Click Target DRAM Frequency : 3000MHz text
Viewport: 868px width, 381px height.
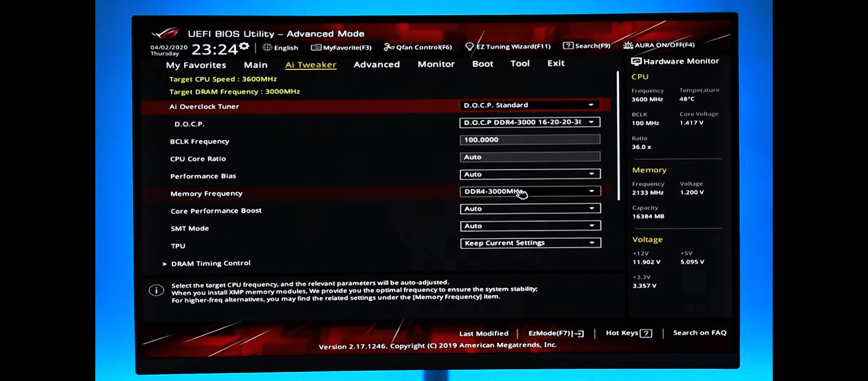point(234,92)
